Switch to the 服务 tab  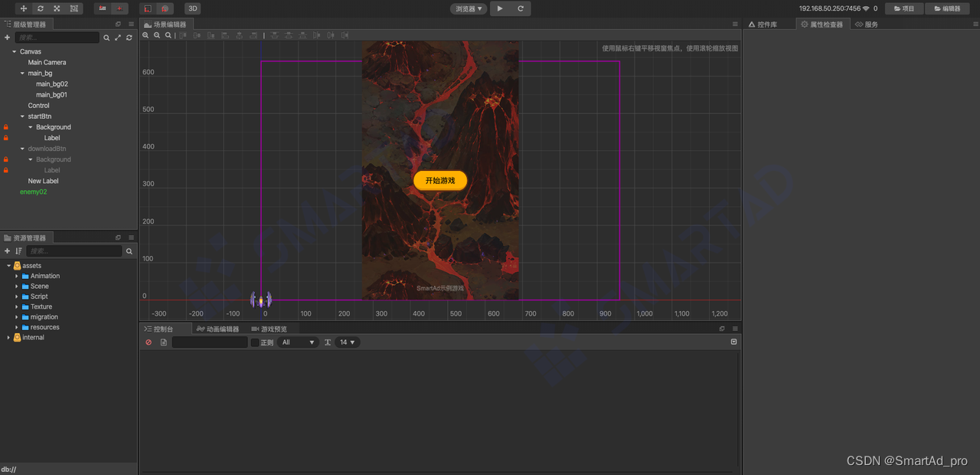(867, 25)
